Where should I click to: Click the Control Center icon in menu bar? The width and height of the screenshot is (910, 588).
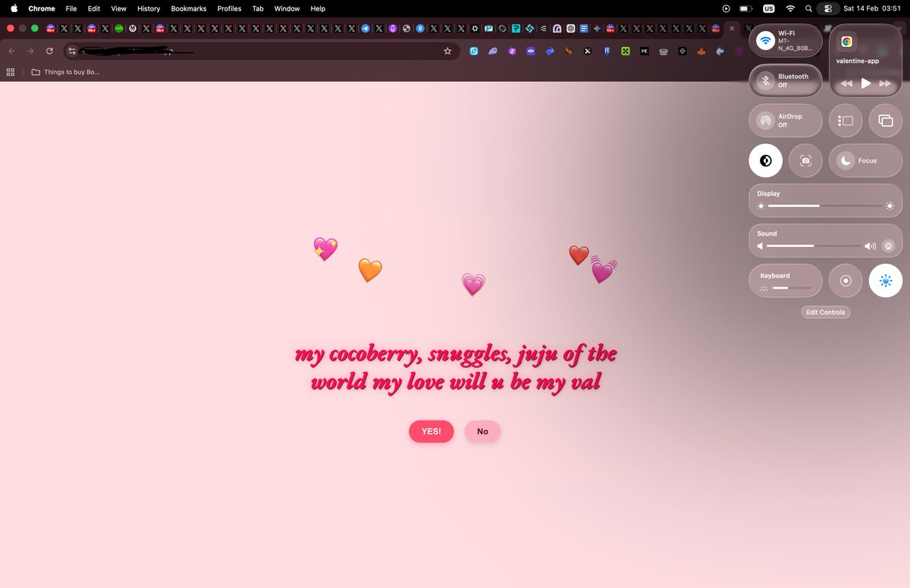click(x=828, y=8)
